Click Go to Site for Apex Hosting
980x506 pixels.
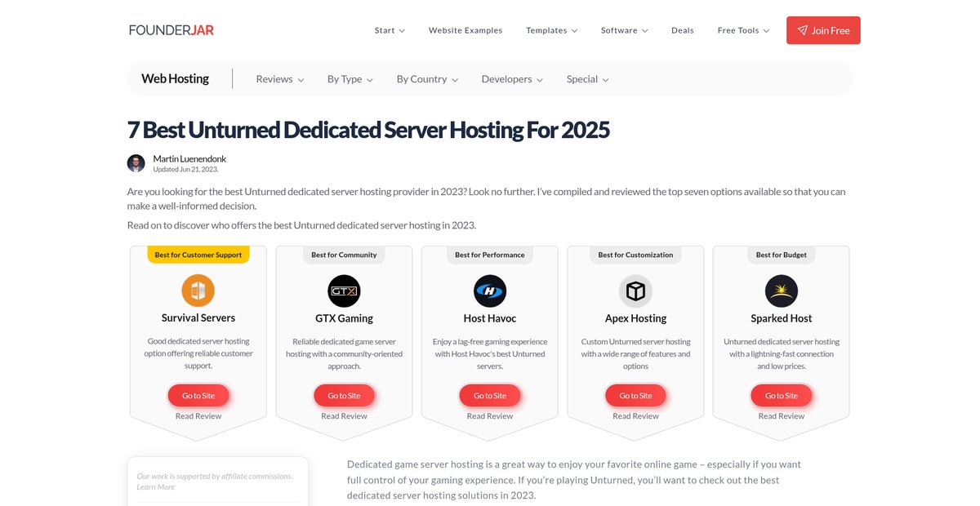[635, 396]
